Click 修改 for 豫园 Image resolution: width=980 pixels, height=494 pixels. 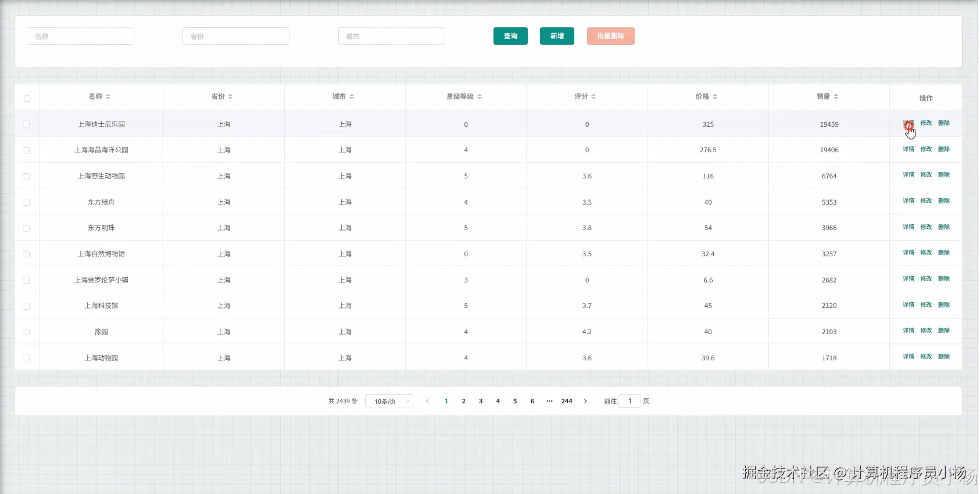coord(926,331)
